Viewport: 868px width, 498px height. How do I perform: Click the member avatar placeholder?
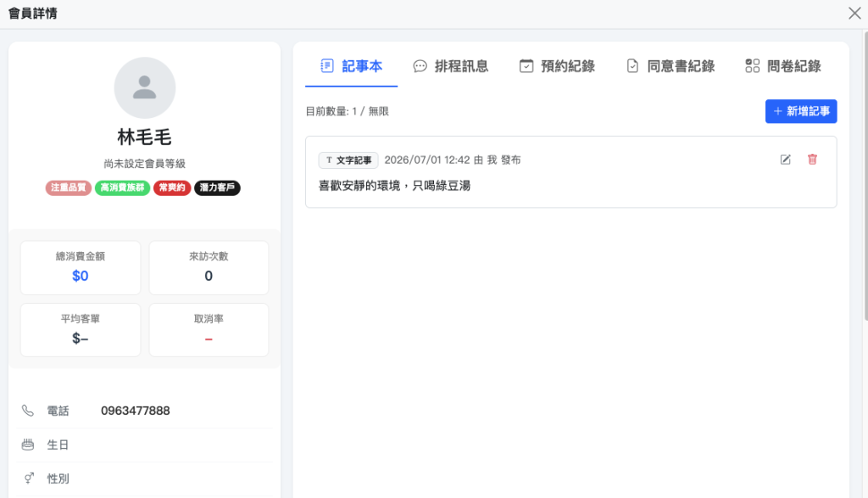144,87
